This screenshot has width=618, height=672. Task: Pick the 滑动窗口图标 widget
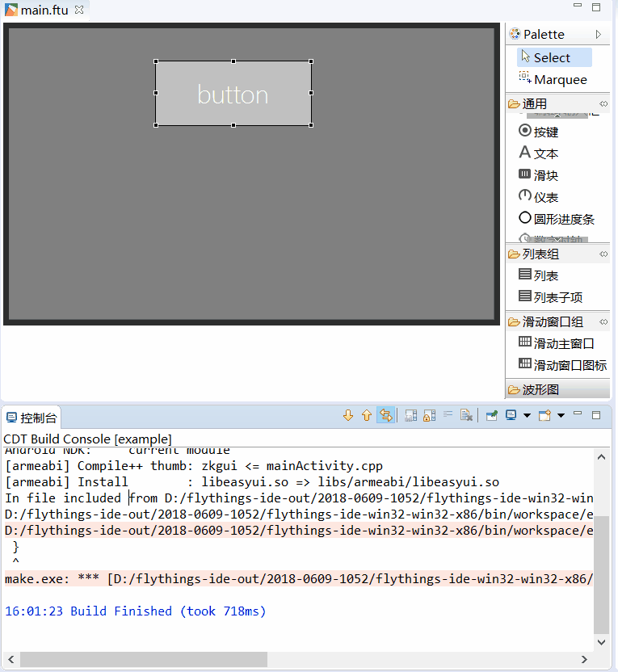point(563,365)
